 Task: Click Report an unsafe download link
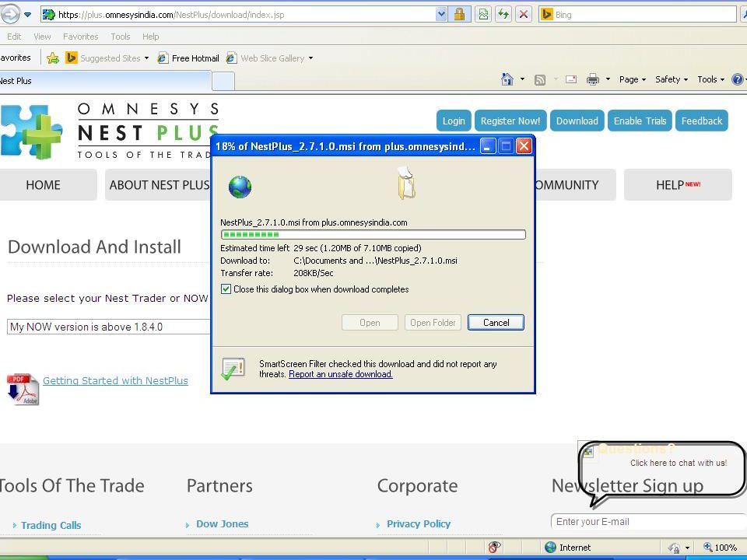[341, 374]
